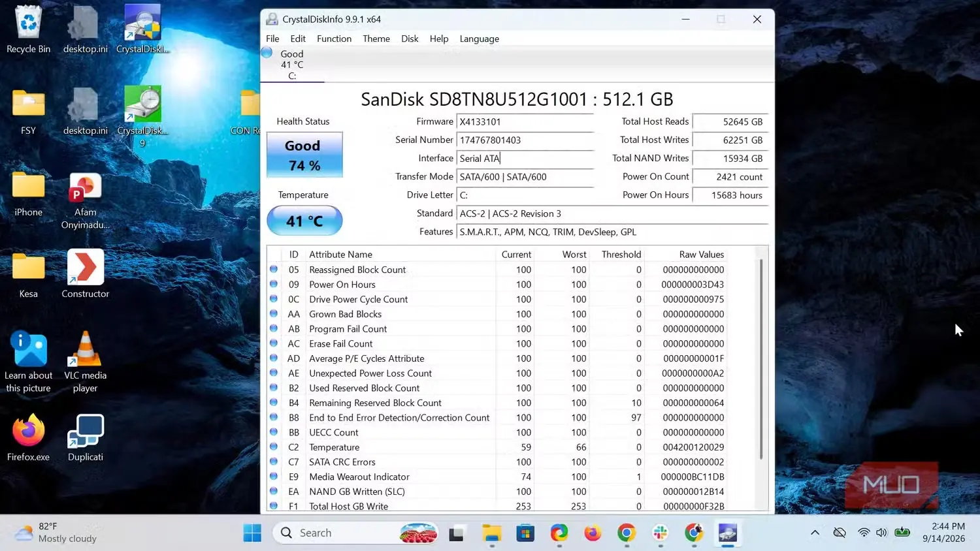Viewport: 980px width, 551px height.
Task: Open the Language menu
Action: pyautogui.click(x=479, y=39)
